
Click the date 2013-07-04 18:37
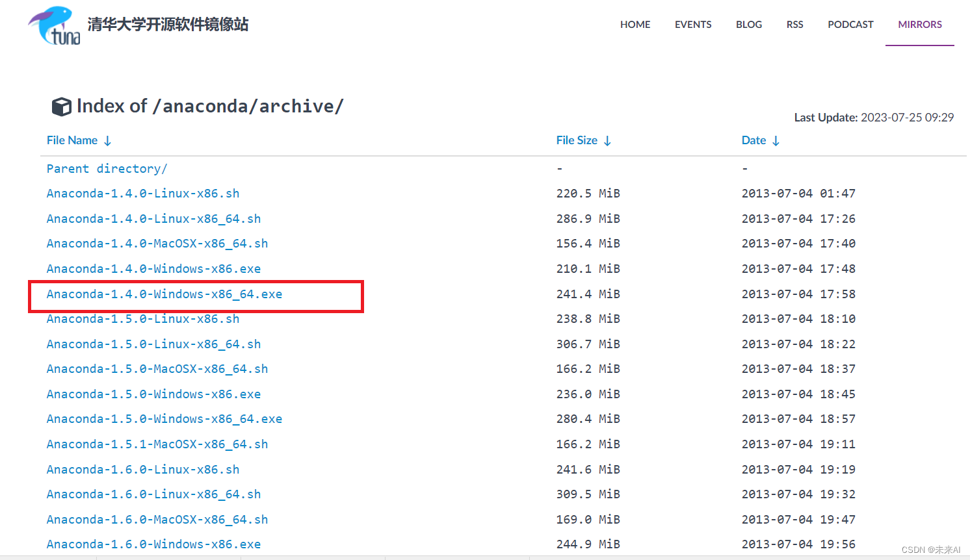pyautogui.click(x=798, y=369)
